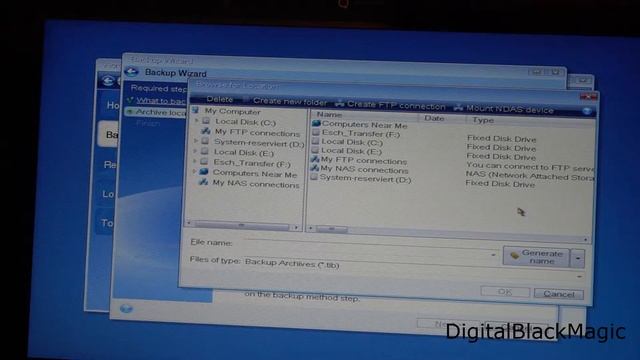Image resolution: width=640 pixels, height=360 pixels.
Task: Expand System-reserviert (D:) tree node
Action: point(196,141)
